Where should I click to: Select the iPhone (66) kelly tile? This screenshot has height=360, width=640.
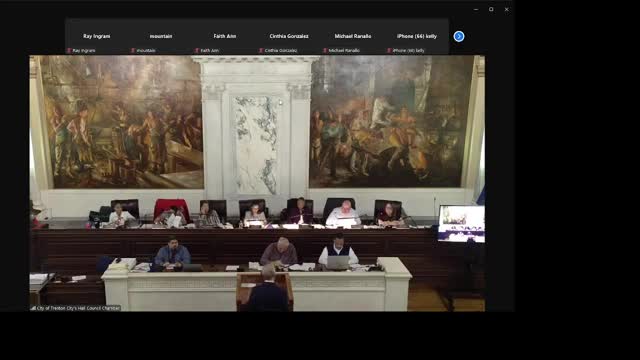417,36
